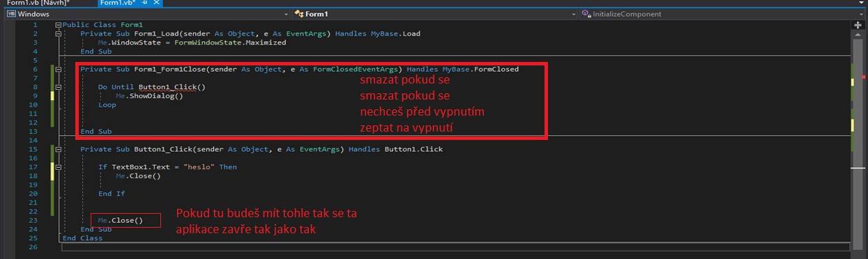Click the method icon beside InitializeComponent
Screen dimensions: 868x259
(x=586, y=14)
